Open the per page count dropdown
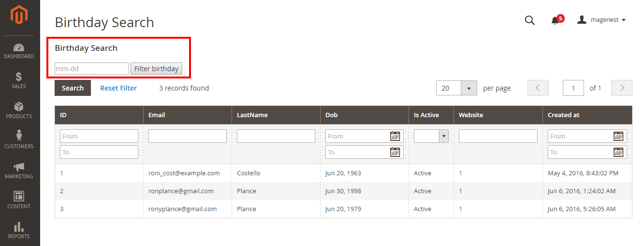The height and width of the screenshot is (246, 644). click(468, 88)
